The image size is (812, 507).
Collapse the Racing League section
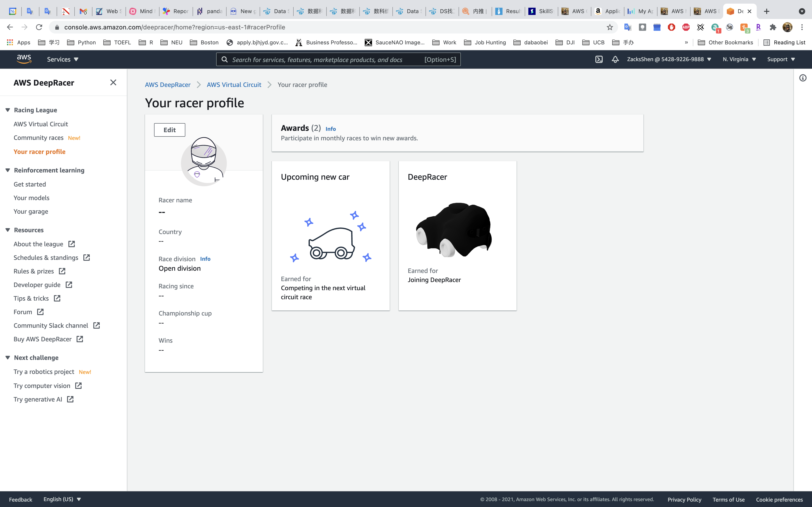coord(8,110)
